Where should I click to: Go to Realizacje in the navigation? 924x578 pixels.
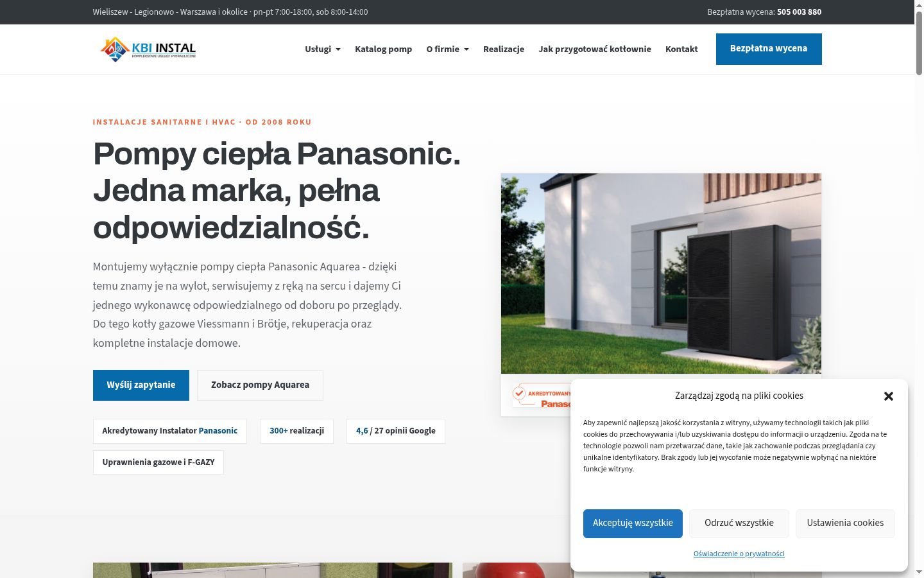coord(504,49)
